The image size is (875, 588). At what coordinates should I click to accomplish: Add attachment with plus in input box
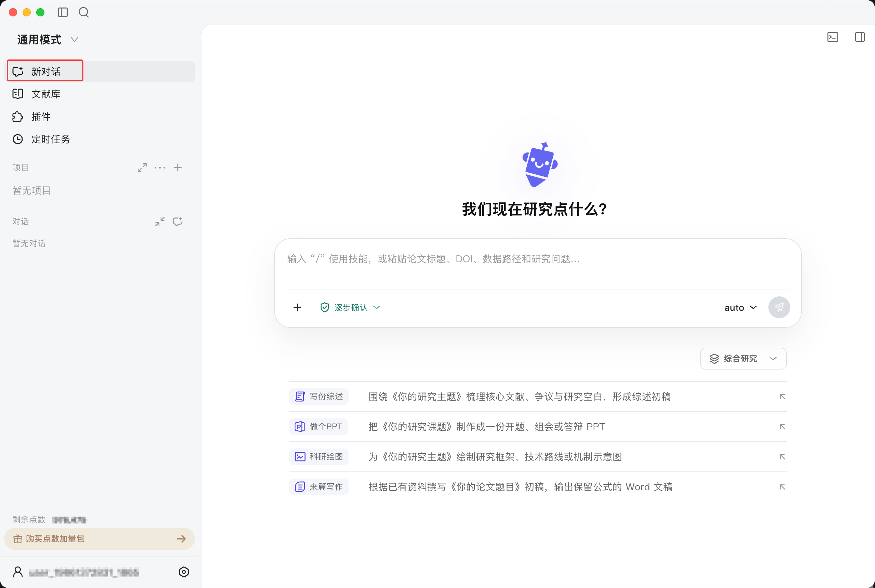point(297,307)
